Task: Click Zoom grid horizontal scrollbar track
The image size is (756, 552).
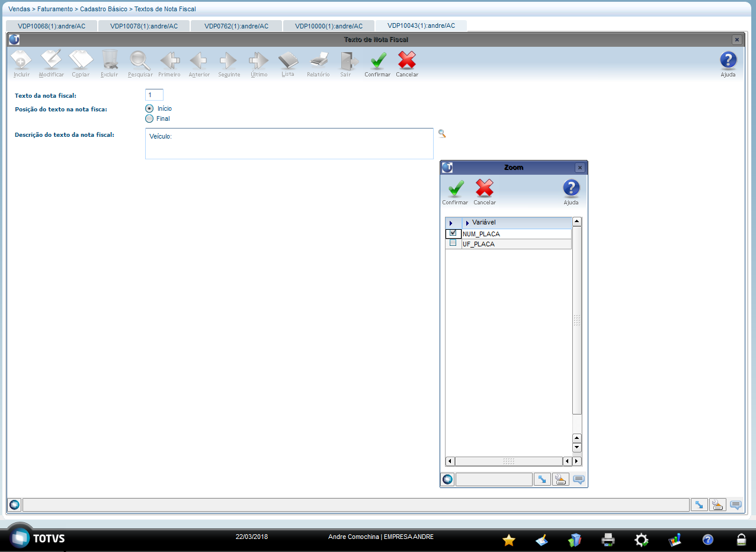Action: pyautogui.click(x=509, y=461)
